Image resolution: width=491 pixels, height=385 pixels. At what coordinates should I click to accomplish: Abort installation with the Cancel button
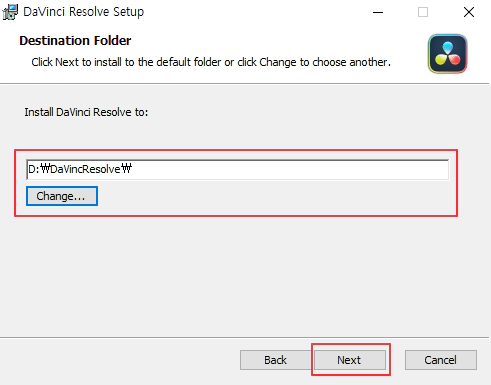441,360
